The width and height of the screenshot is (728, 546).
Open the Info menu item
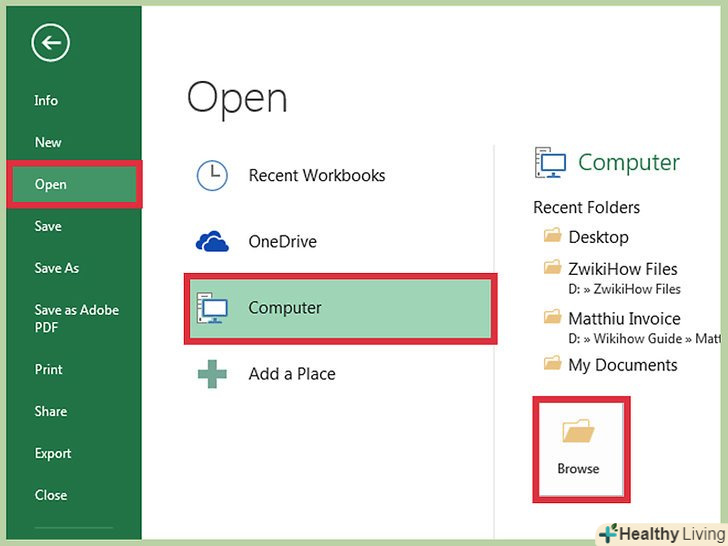point(46,100)
